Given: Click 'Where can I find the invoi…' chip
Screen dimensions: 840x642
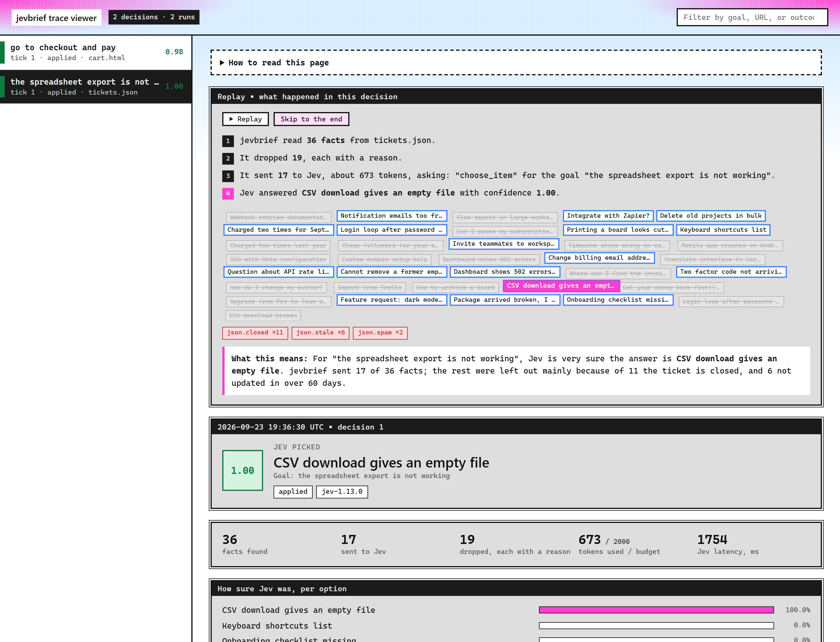Looking at the screenshot, I should click(x=618, y=274).
